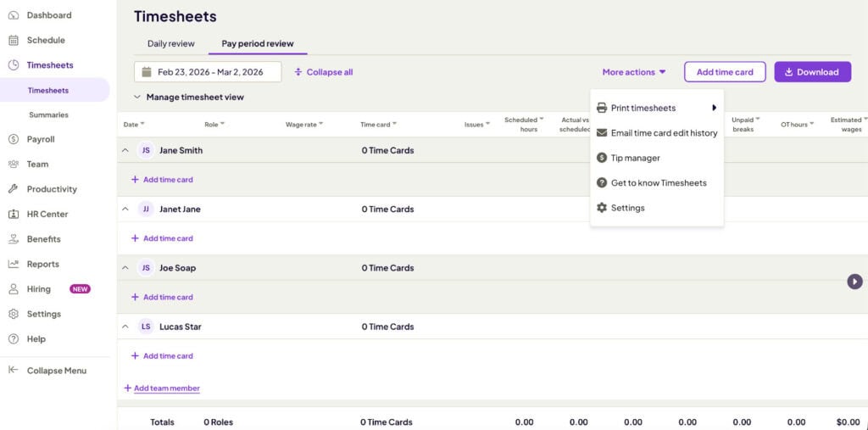Click the Tip manager dollar icon

click(602, 158)
